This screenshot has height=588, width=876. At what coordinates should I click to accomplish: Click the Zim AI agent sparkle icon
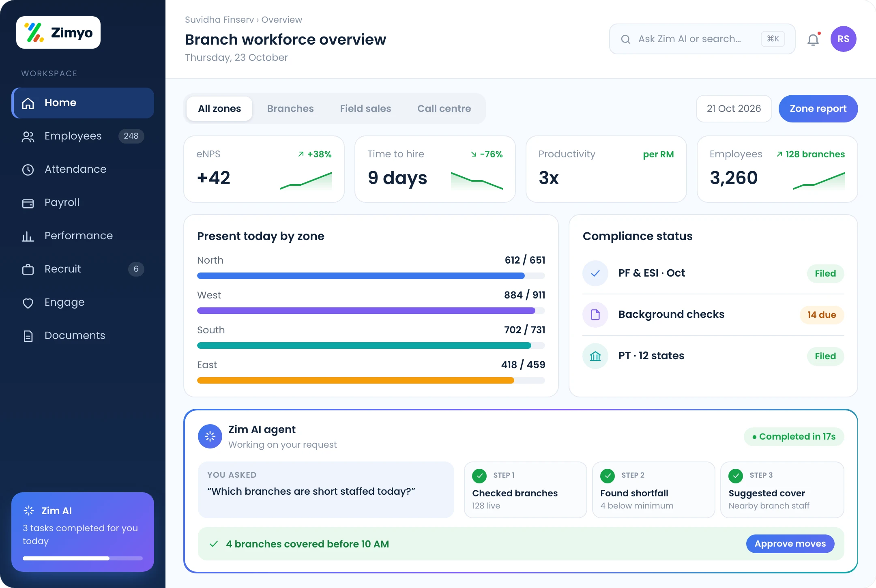click(x=210, y=436)
